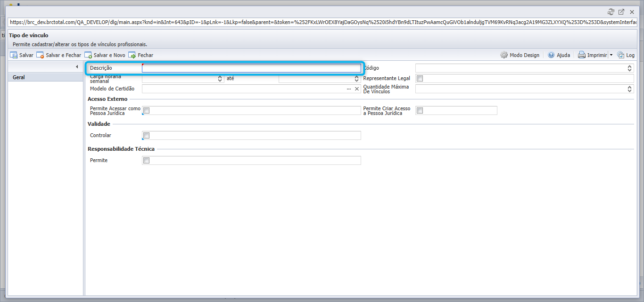Screen dimensions: 644x302
Task: Click the Salvar toolbar button
Action: coord(22,55)
